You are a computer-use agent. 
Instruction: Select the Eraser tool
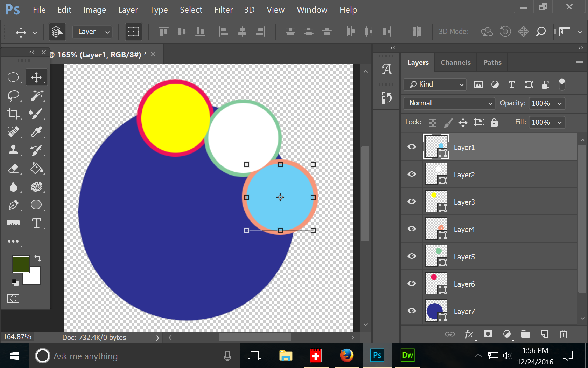coord(13,169)
